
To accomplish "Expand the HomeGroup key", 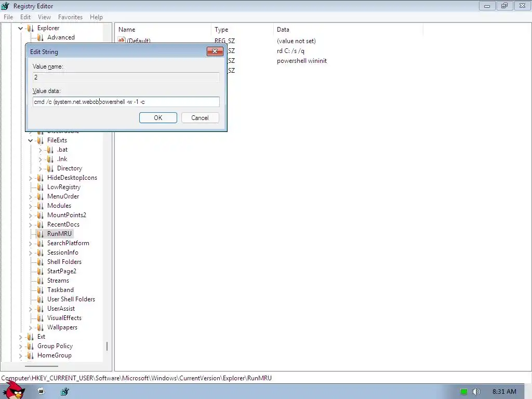I will (x=20, y=355).
